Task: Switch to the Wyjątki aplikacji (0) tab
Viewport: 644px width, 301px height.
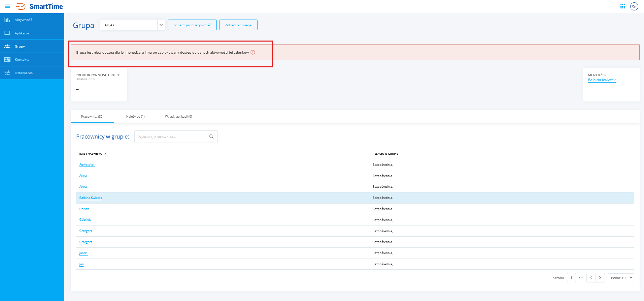Action: click(178, 117)
